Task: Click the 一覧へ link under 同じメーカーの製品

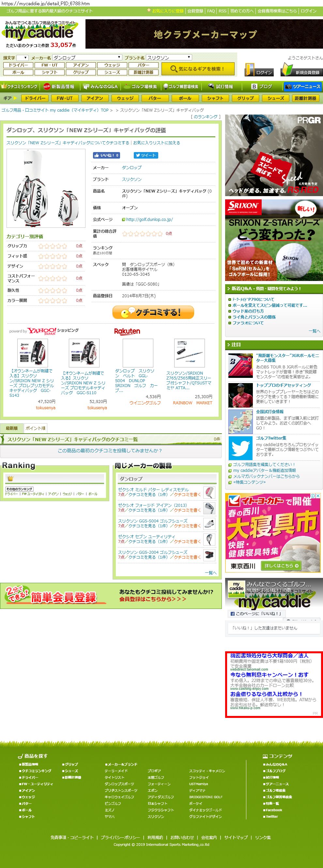Action: click(x=210, y=572)
